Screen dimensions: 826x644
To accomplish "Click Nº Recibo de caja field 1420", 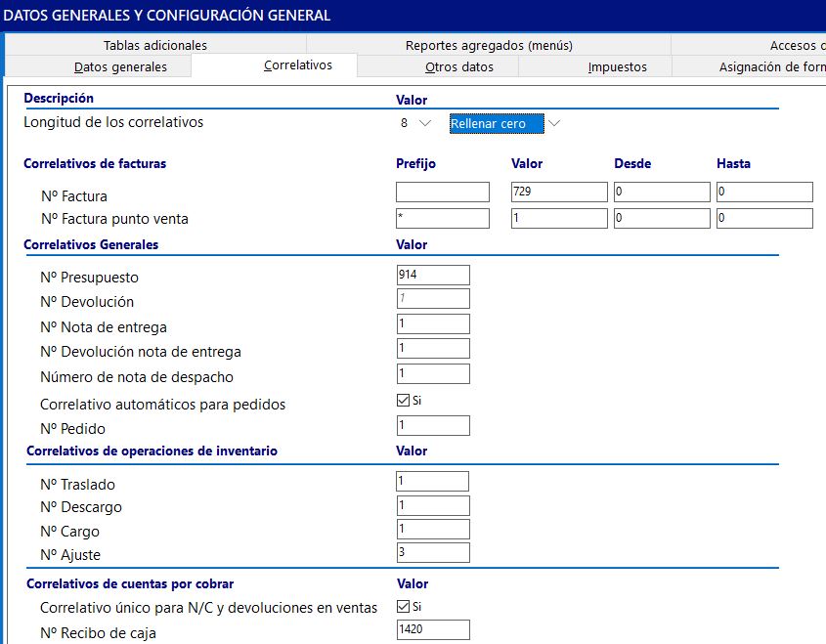I will (x=433, y=629).
